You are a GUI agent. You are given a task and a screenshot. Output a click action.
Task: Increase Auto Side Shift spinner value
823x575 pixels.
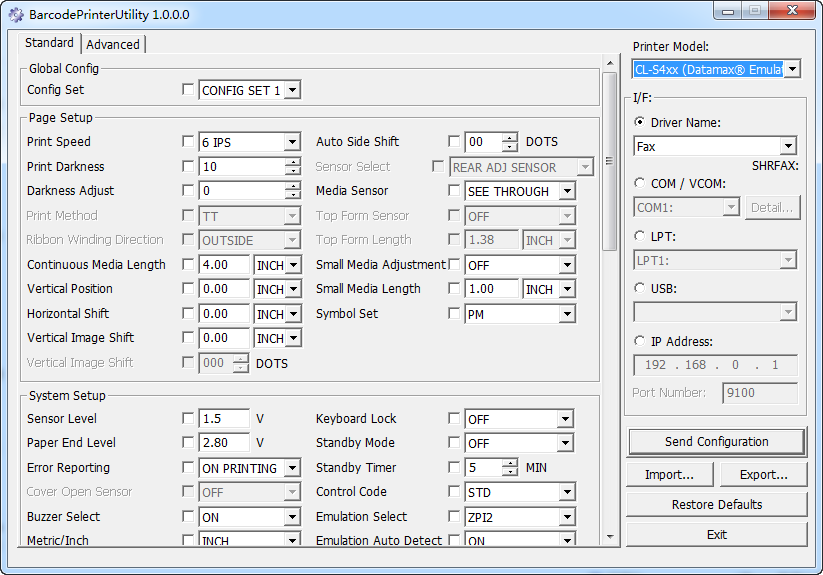pos(510,137)
